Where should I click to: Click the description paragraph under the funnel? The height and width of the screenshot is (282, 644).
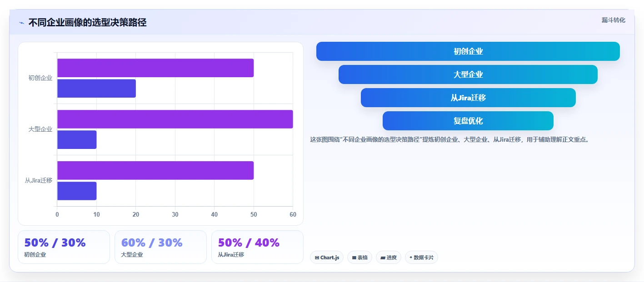(x=450, y=139)
